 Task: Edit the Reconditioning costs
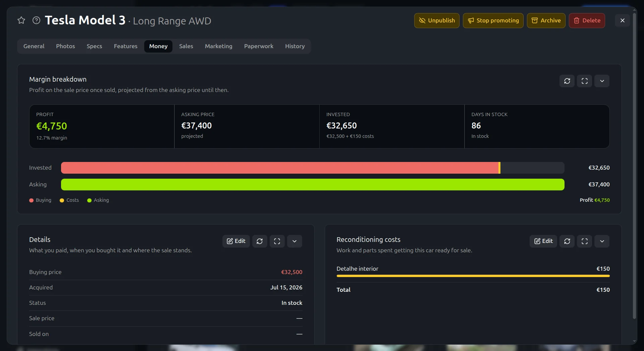click(543, 241)
